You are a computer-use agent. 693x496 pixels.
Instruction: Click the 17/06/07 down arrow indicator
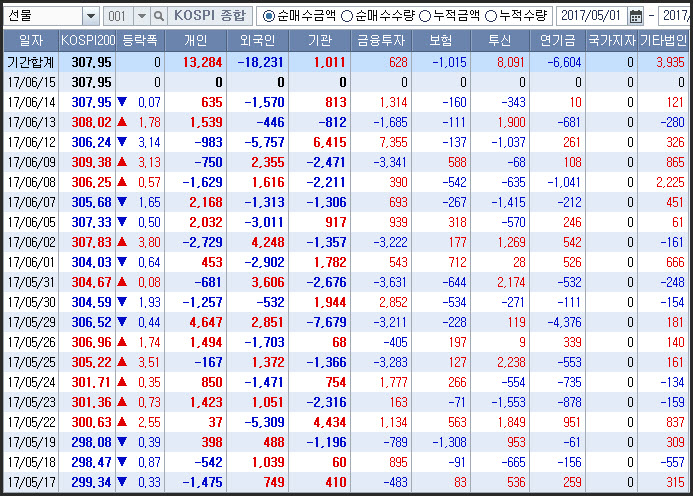(122, 202)
